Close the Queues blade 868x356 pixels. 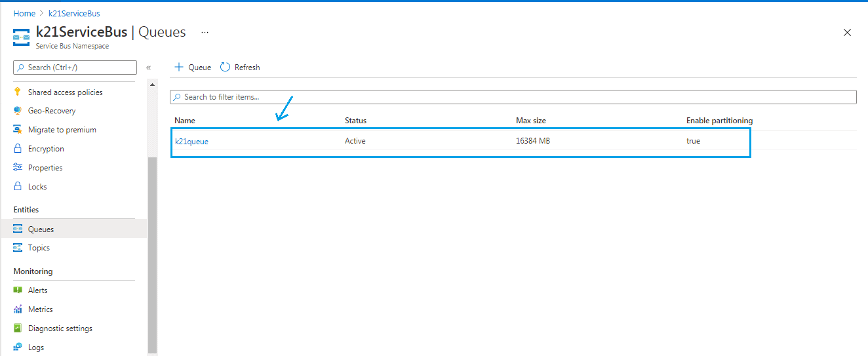coord(847,33)
